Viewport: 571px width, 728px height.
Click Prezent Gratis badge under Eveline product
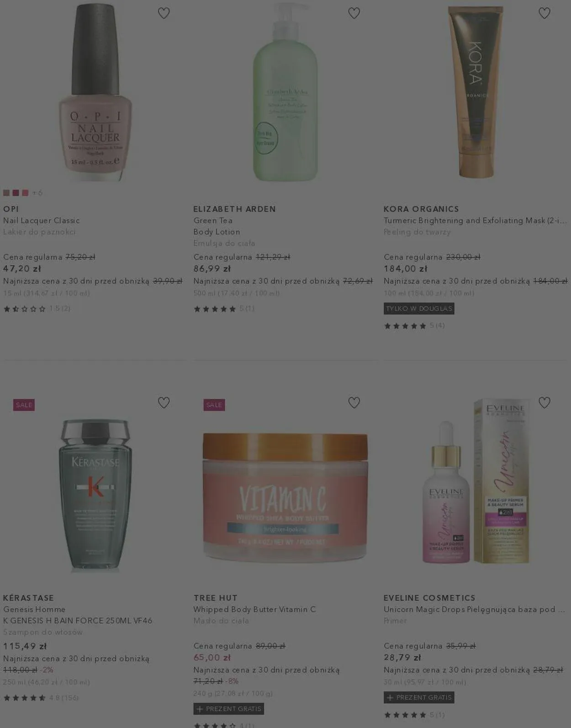[419, 697]
